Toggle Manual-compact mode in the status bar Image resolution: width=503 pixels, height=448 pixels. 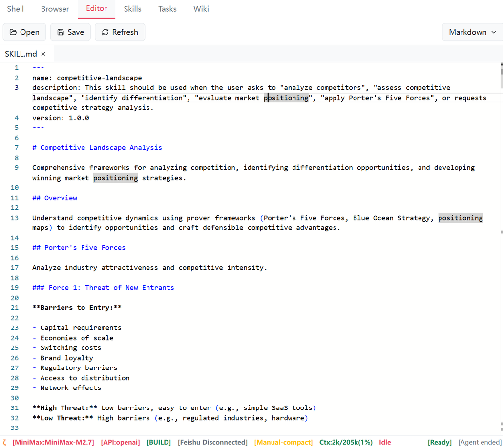[283, 442]
